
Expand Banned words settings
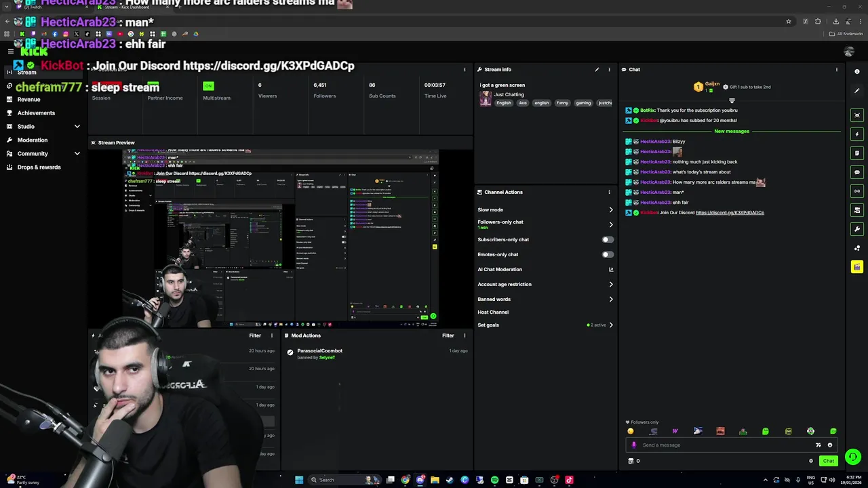(x=610, y=299)
